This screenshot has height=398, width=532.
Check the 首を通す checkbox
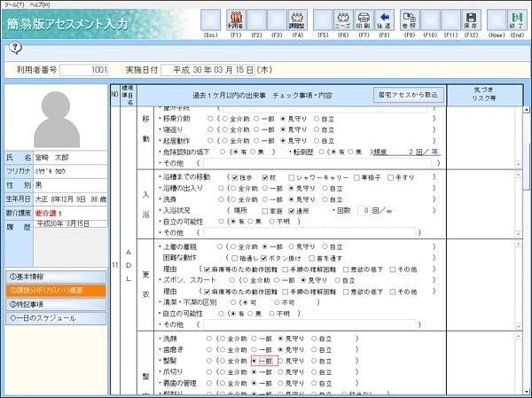312,259
